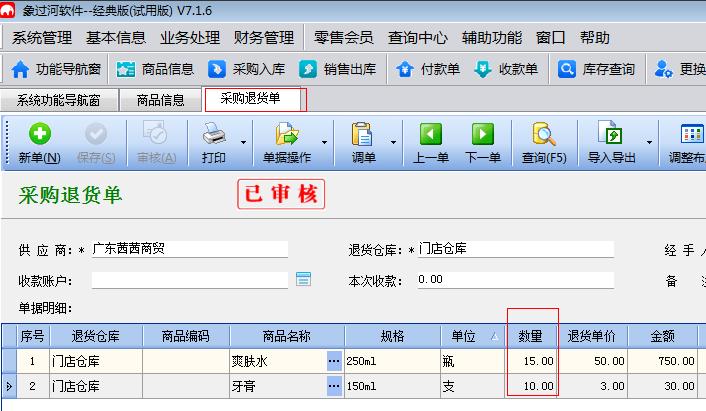Click the 审核(A) toolbar icon
The height and width of the screenshot is (411, 706).
click(x=155, y=132)
